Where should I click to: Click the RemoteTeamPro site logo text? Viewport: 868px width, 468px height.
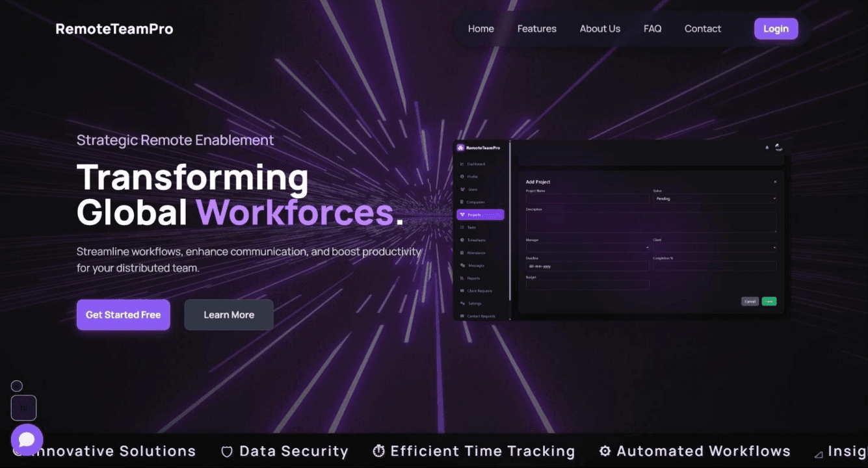[x=114, y=29]
